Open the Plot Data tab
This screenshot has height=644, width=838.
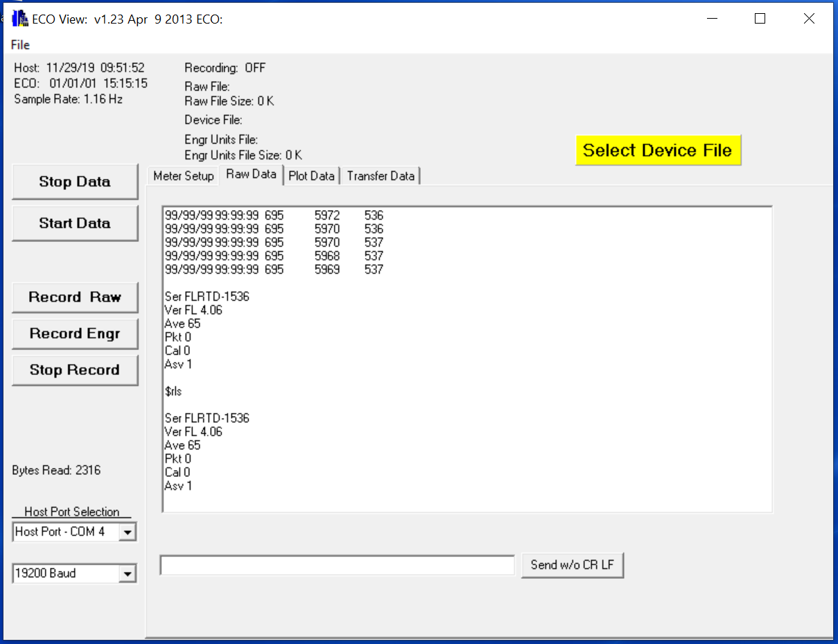click(311, 176)
